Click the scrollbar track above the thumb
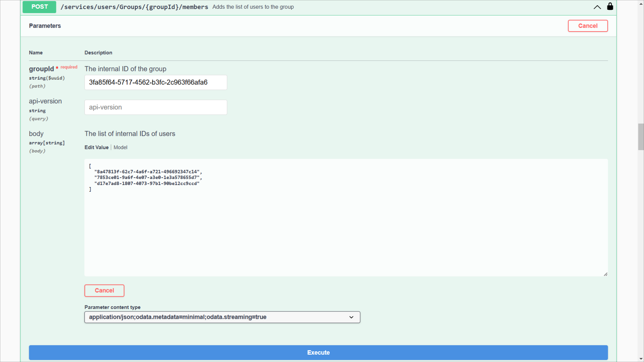The height and width of the screenshot is (362, 644). [641, 67]
